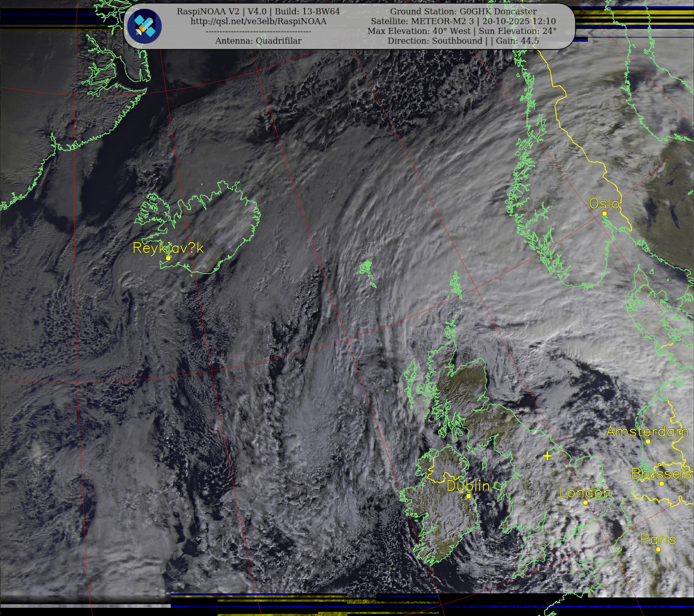Image resolution: width=694 pixels, height=616 pixels.
Task: Click the RaspiNOAA satellite logo icon
Action: click(x=145, y=26)
